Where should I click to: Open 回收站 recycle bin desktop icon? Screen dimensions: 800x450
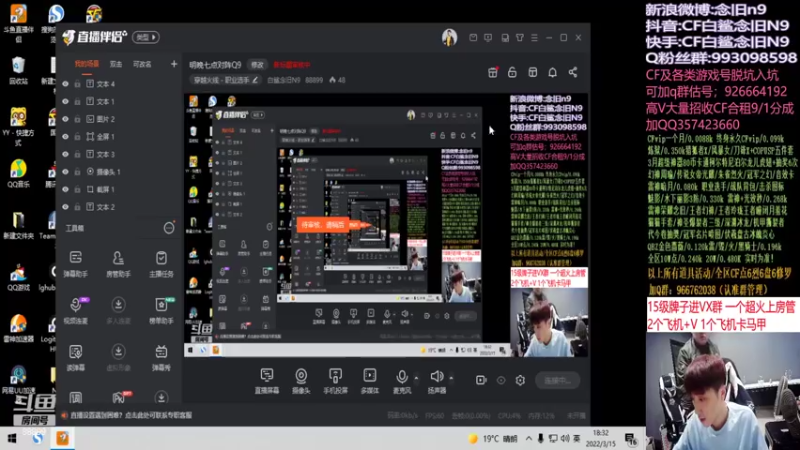(x=18, y=70)
